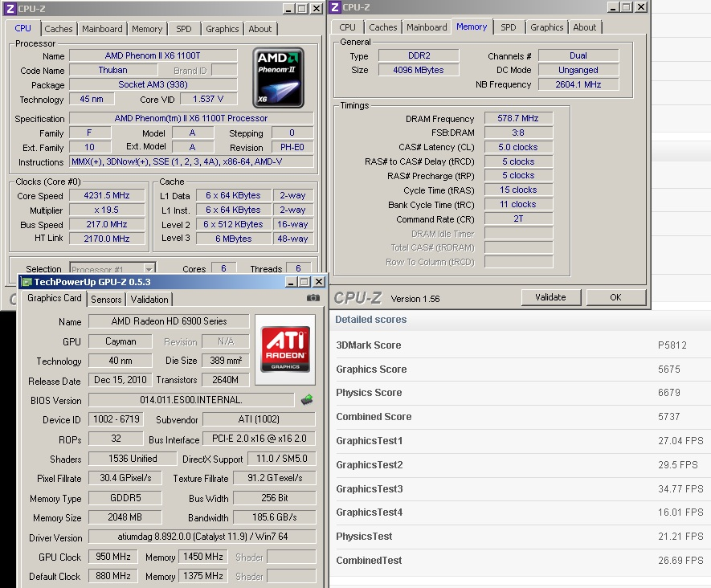Open Memory tab in left CPU-Z window
Image resolution: width=711 pixels, height=588 pixels.
click(x=147, y=29)
